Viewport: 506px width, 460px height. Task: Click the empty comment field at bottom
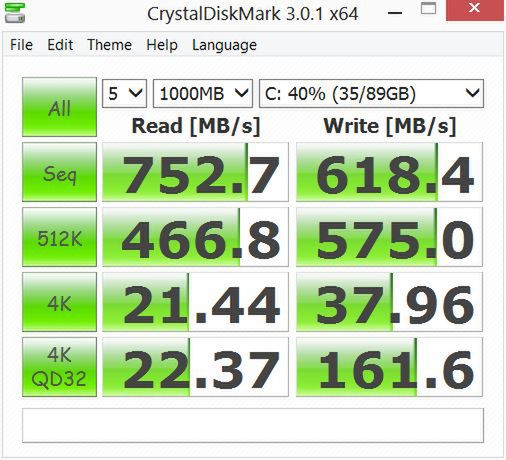[253, 425]
